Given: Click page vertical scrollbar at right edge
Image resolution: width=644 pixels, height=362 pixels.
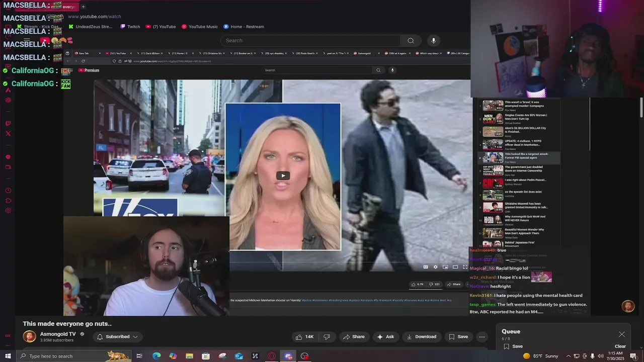Looking at the screenshot, I should [641, 108].
